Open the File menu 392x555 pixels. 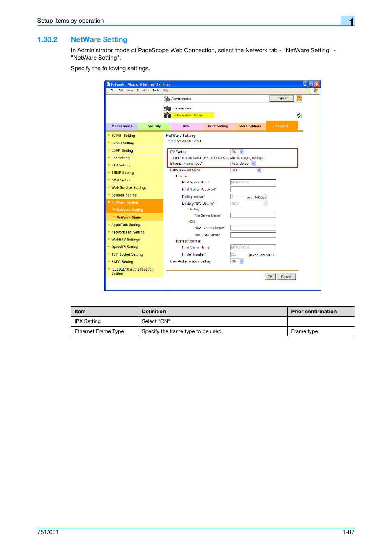click(x=112, y=90)
